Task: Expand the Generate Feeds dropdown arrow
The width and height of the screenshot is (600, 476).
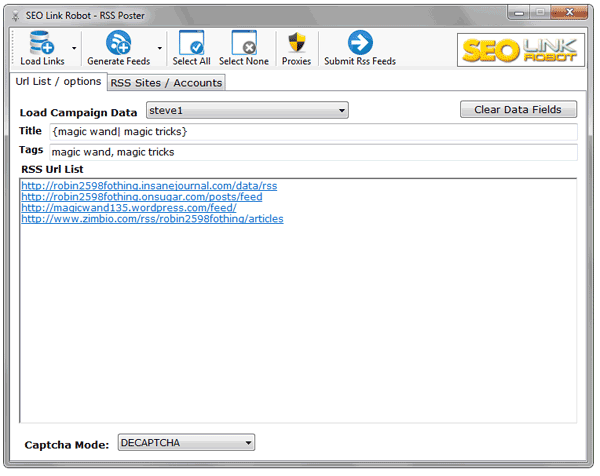Action: (x=160, y=48)
